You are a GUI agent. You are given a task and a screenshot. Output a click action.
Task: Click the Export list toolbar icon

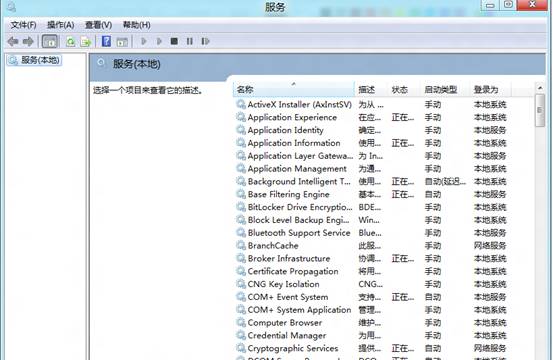86,42
